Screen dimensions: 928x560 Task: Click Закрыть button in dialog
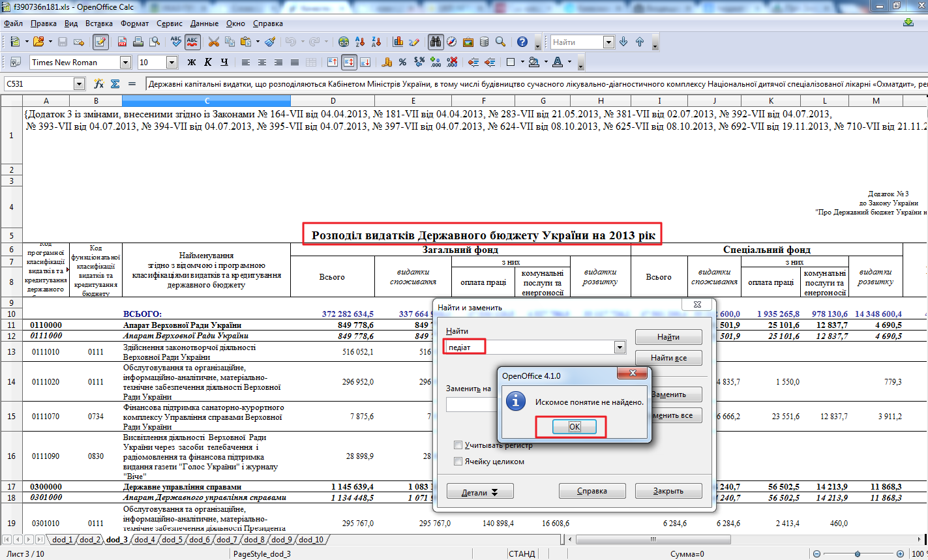coord(668,491)
